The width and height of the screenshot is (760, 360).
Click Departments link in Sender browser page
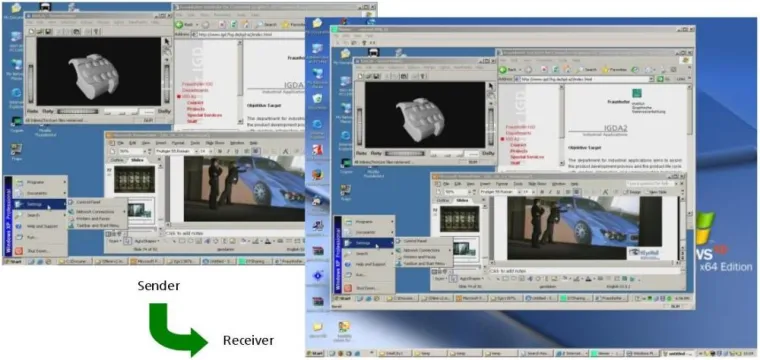195,90
